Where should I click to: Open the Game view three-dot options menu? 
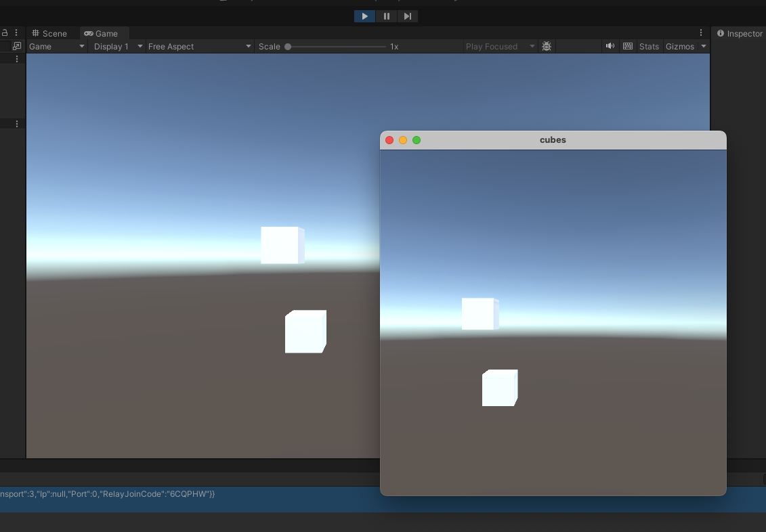(701, 32)
